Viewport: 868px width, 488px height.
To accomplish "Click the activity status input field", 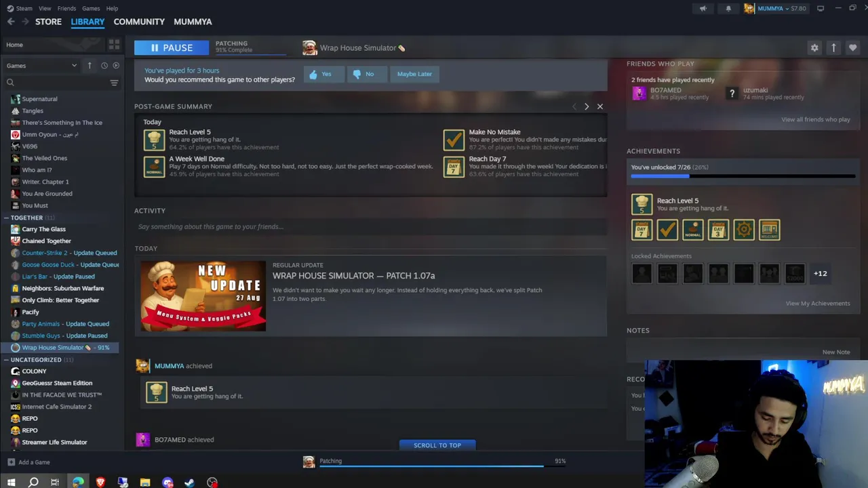I will [x=370, y=226].
